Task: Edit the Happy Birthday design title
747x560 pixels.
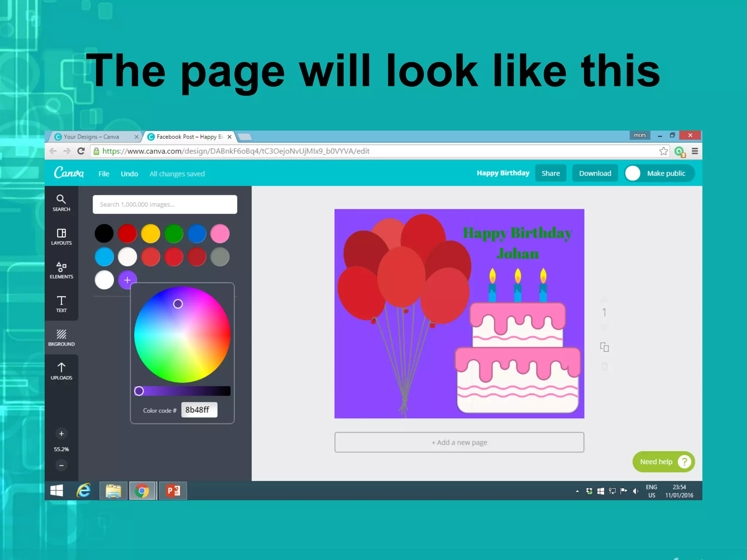Action: tap(503, 173)
